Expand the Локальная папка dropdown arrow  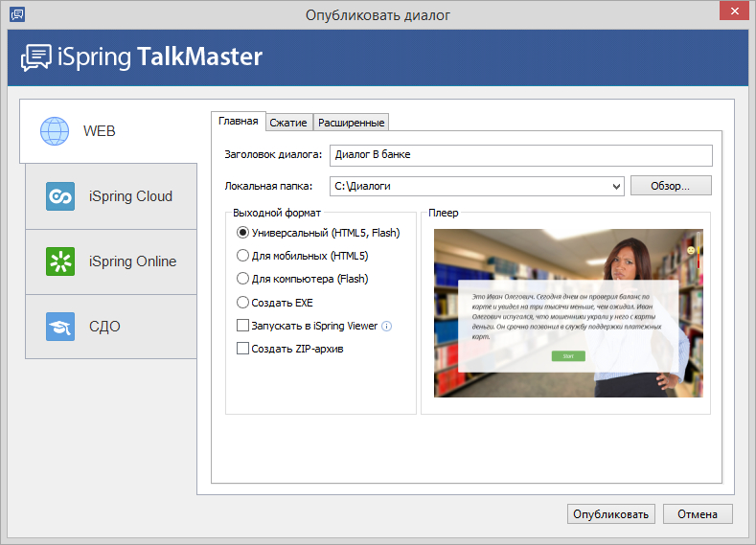tap(616, 187)
